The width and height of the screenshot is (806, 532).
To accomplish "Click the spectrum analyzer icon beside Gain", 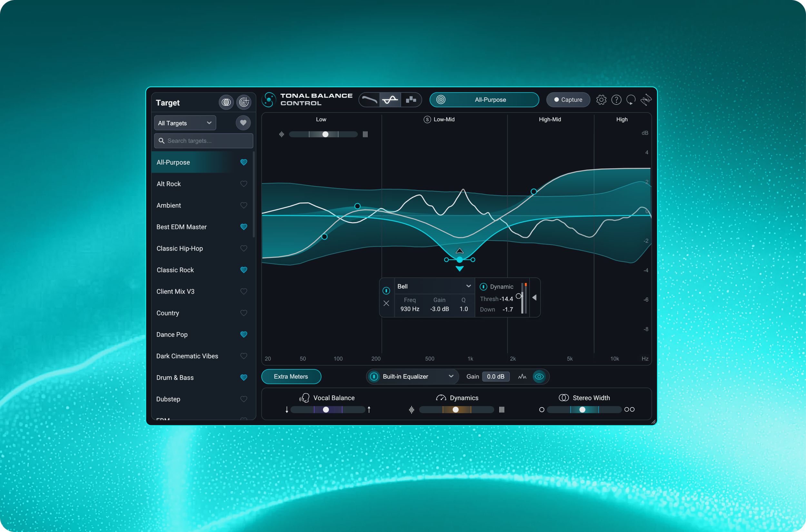I will pyautogui.click(x=522, y=377).
